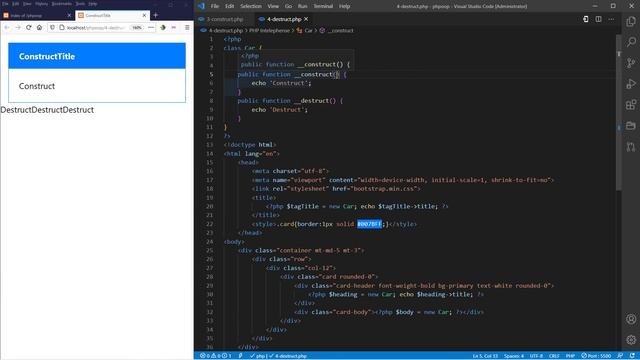
Task: Click the editor vertical scrollbar
Action: pyautogui.click(x=618, y=112)
